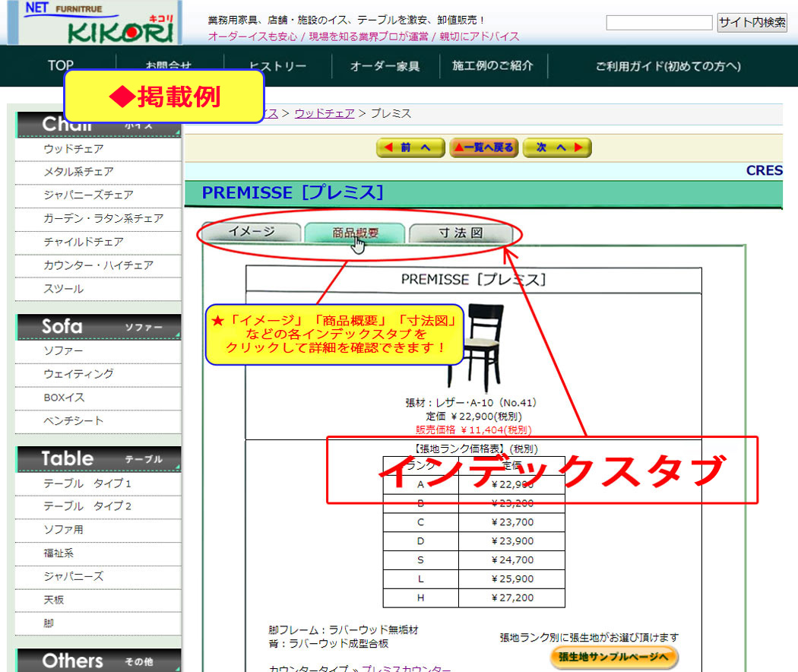Image resolution: width=798 pixels, height=672 pixels.
Task: Select the 商品概要 tab
Action: pos(355,233)
